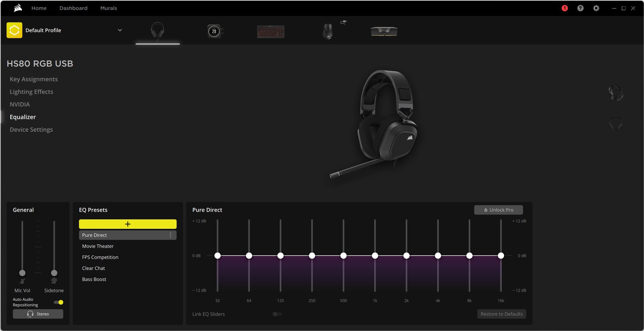Click Restore to Defaults button
This screenshot has height=331, width=644.
point(502,314)
